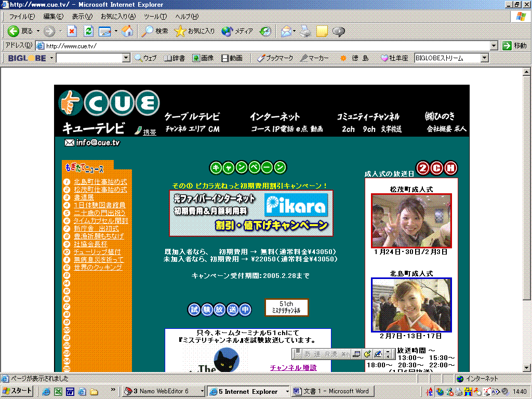Open the 北島町仕事始め式 news link
Viewport: 532px width, 399px height.
tap(100, 182)
